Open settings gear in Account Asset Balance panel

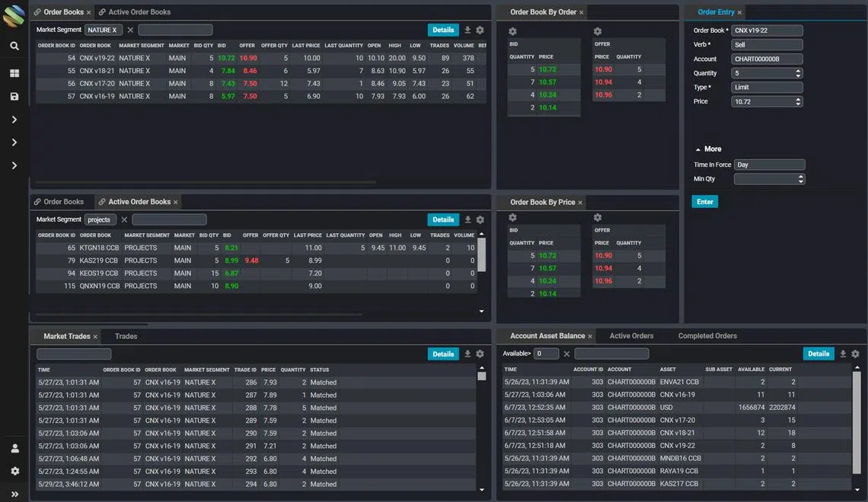click(855, 354)
